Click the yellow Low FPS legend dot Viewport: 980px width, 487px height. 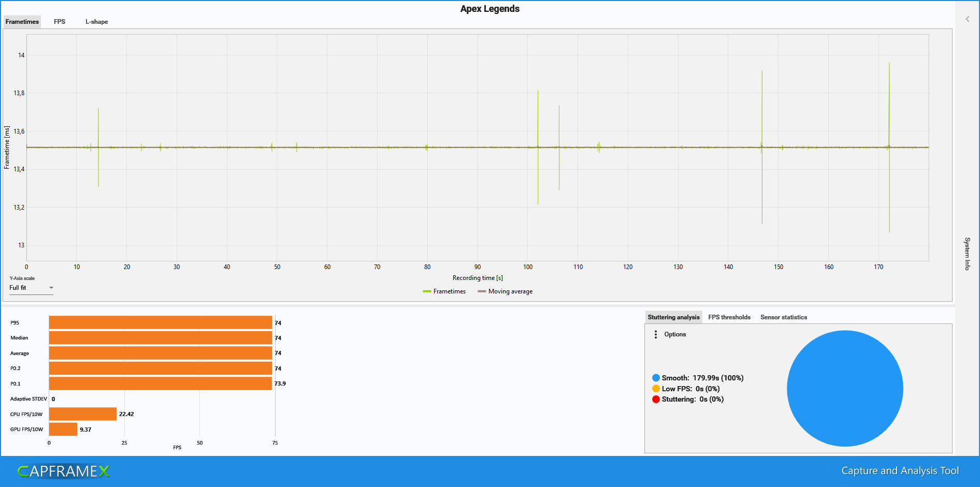tap(656, 389)
